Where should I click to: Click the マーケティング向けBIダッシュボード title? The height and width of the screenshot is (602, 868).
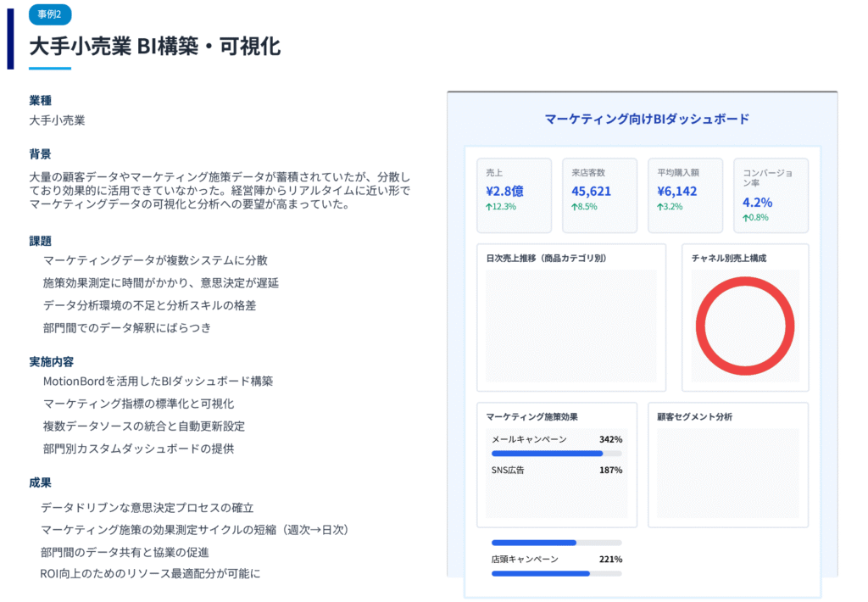click(646, 120)
